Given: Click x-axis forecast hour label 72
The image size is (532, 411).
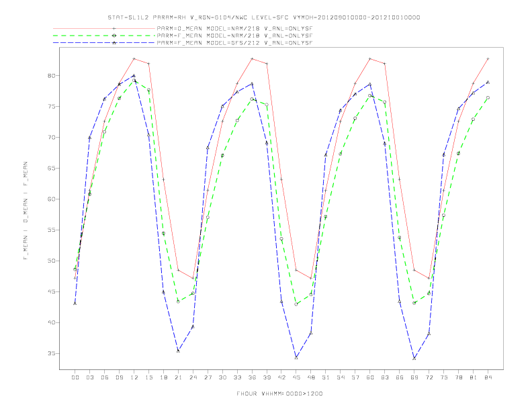Looking at the screenshot, I should click(x=429, y=377).
